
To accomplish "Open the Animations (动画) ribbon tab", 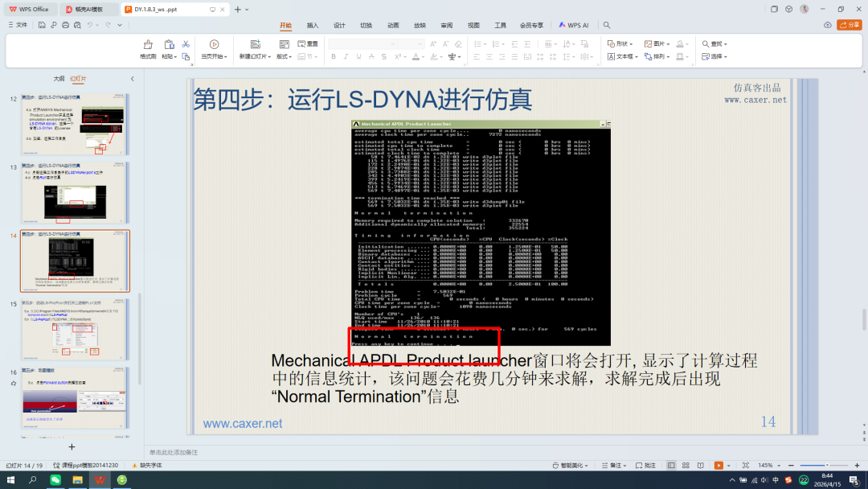I will (x=393, y=26).
